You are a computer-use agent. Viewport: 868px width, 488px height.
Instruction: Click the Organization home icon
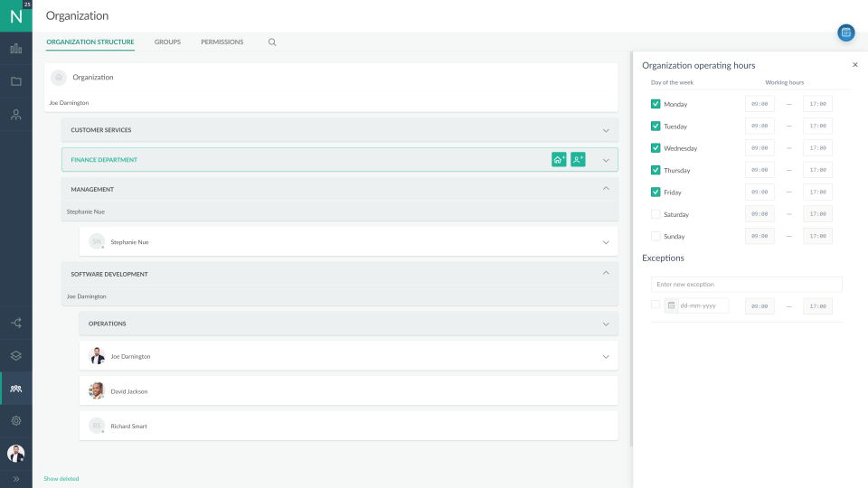tap(59, 78)
